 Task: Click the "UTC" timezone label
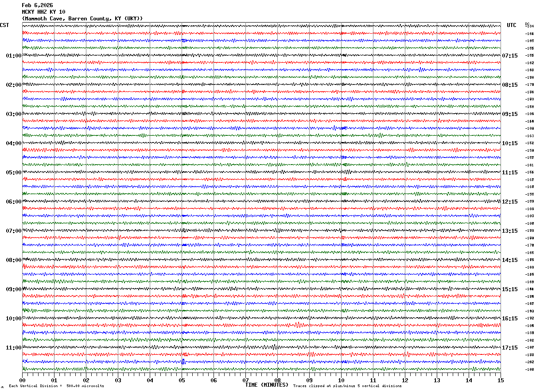click(x=512, y=25)
